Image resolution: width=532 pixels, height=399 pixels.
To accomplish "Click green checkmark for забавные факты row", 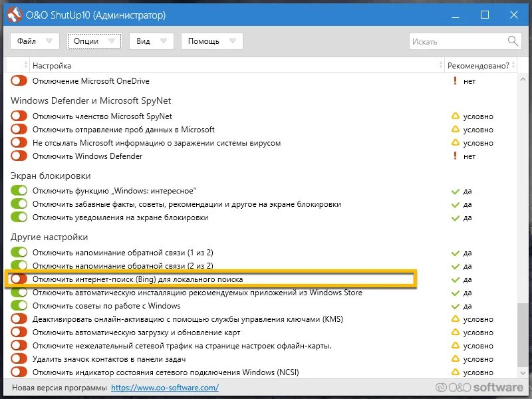I will (455, 205).
